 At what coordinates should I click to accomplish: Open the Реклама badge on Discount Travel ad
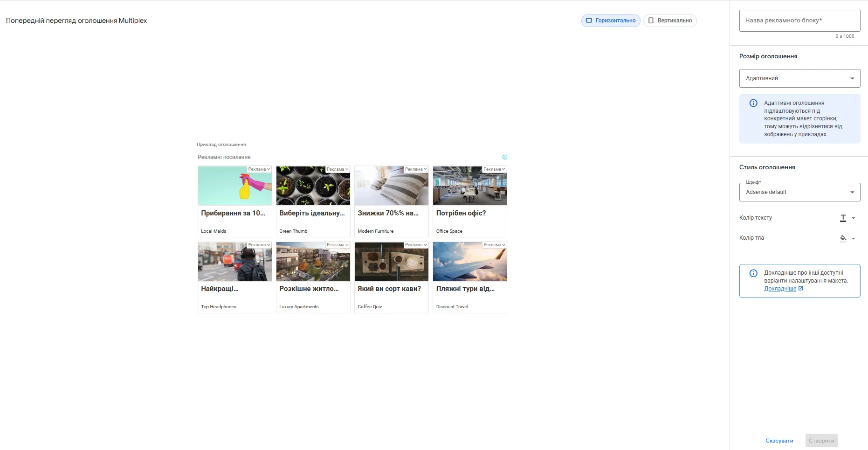pyautogui.click(x=494, y=245)
